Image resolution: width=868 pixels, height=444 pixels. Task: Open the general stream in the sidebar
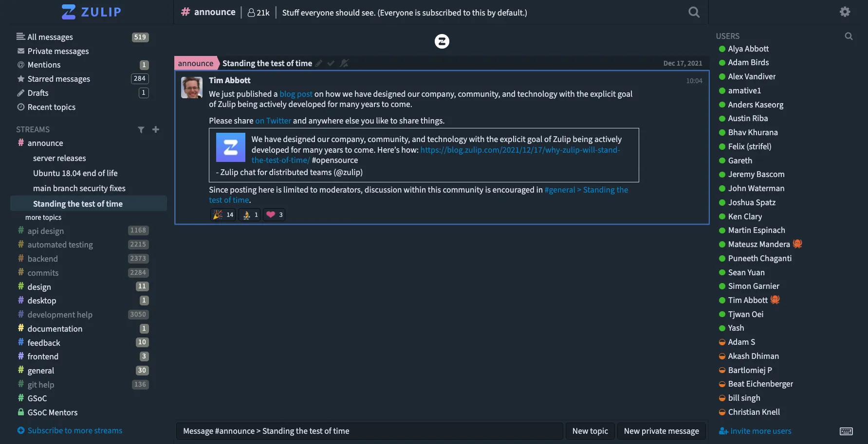[x=40, y=371]
